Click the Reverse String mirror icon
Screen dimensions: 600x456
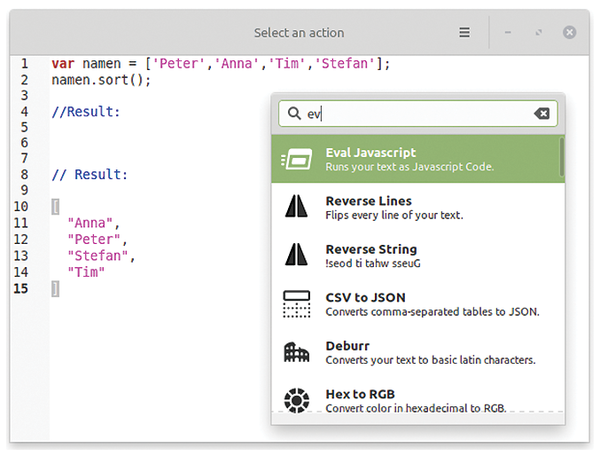(296, 254)
